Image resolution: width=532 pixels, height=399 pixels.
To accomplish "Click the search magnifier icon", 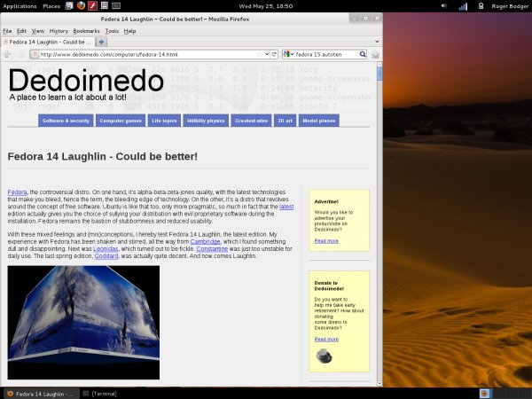I will tap(363, 54).
